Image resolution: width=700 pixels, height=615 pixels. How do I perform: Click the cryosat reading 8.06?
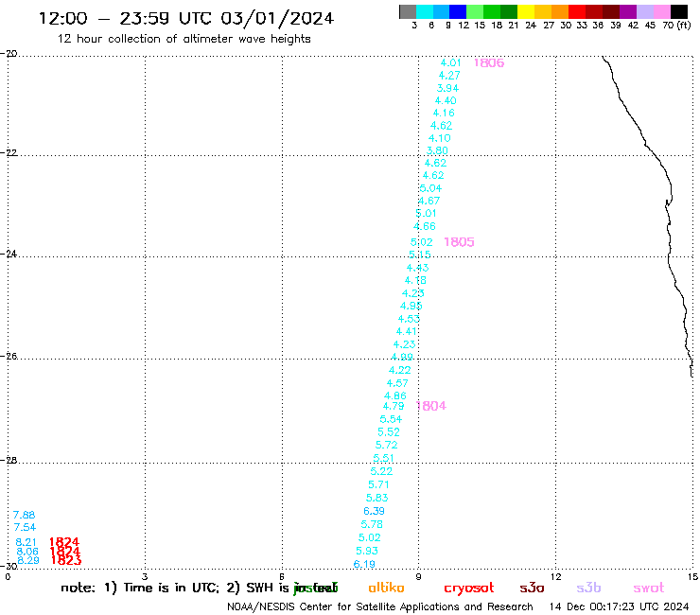[27, 552]
